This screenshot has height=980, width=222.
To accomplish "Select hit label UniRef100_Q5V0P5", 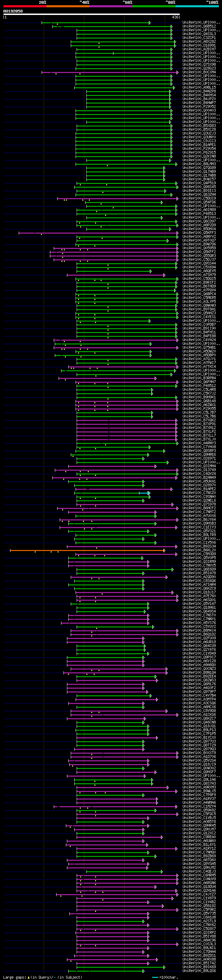I will 199,558.
